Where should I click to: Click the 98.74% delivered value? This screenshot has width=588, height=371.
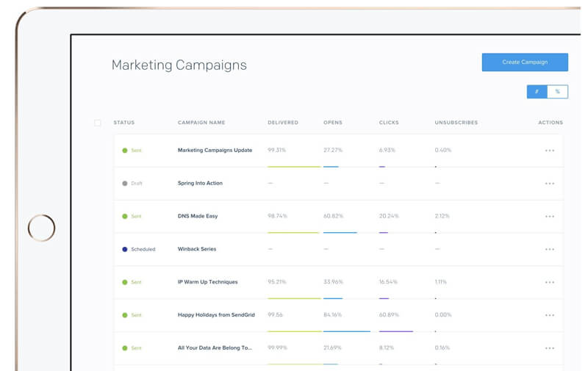click(x=278, y=216)
